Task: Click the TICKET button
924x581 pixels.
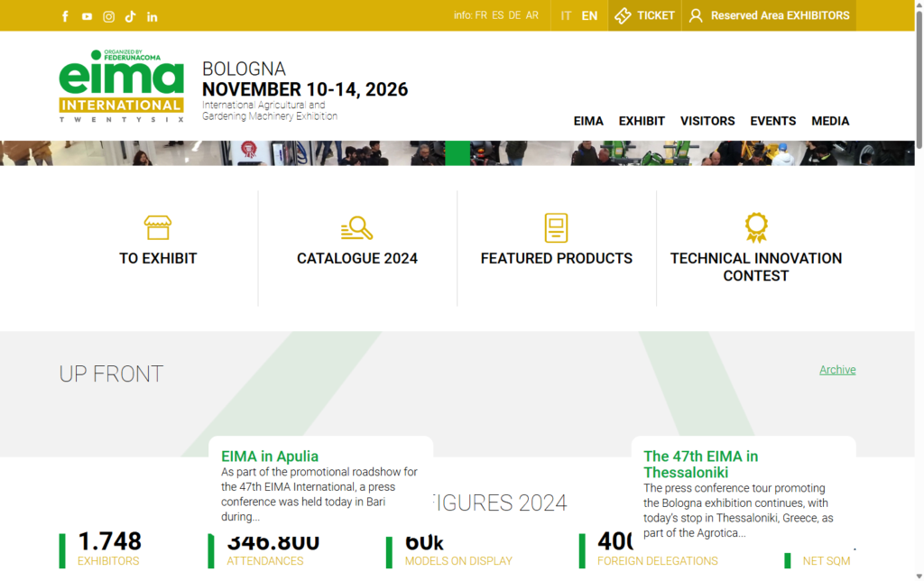Action: pos(644,15)
